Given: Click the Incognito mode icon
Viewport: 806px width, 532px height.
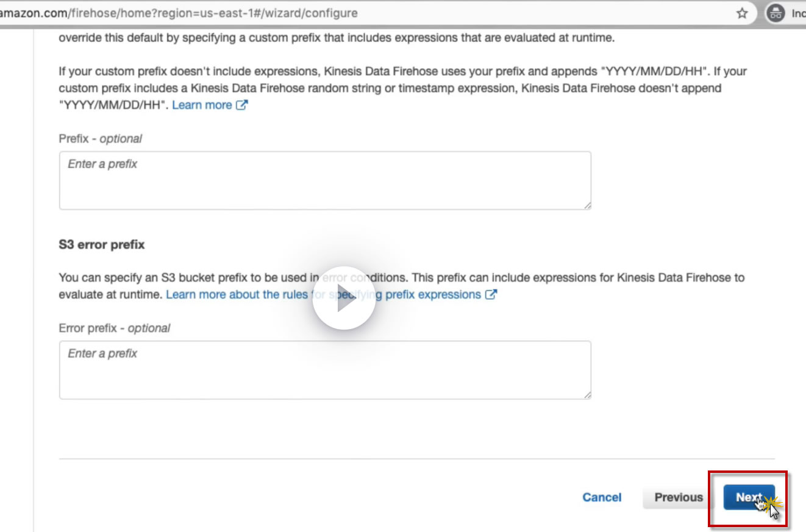Looking at the screenshot, I should pyautogui.click(x=776, y=13).
